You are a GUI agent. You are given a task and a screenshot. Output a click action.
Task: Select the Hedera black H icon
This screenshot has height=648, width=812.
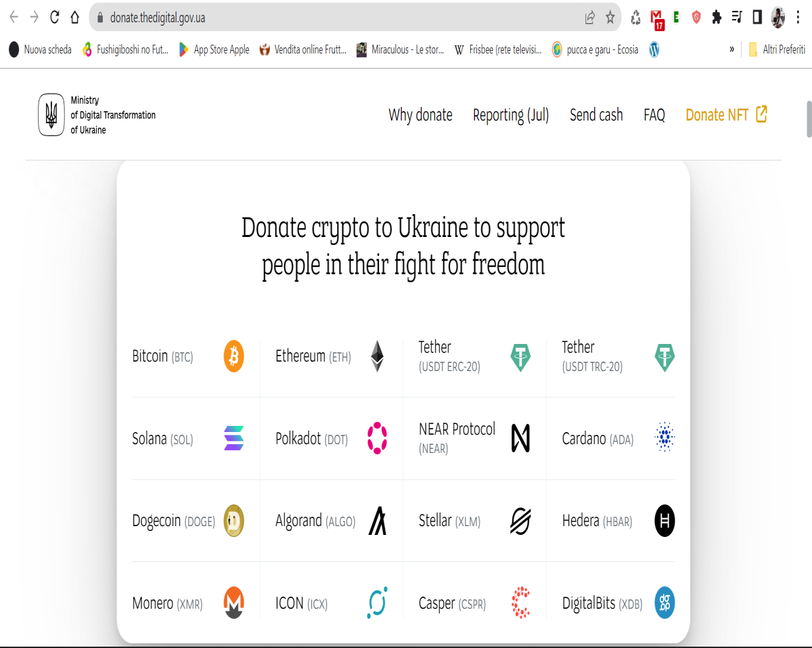[664, 521]
